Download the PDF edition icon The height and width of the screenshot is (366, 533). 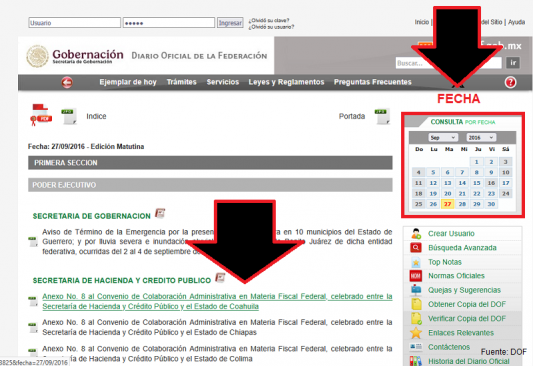pyautogui.click(x=41, y=115)
